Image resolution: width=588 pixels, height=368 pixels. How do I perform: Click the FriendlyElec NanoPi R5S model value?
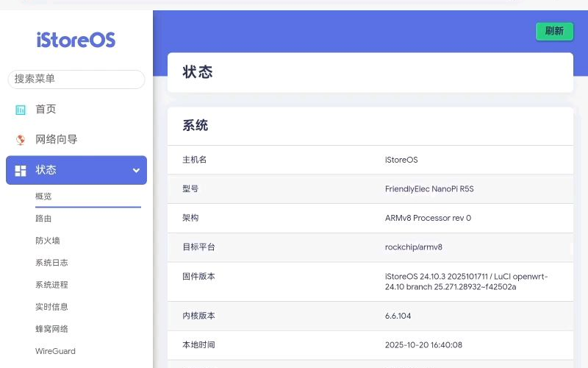pos(429,189)
